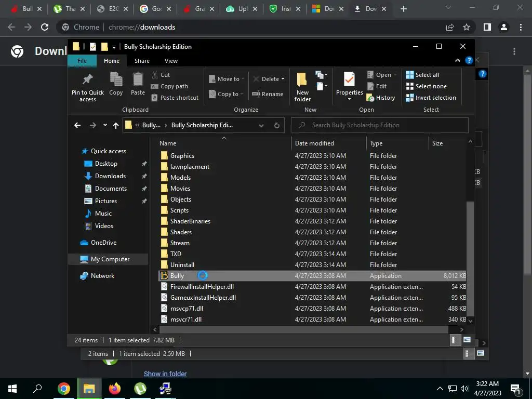Open a new Chrome tab

pyautogui.click(x=403, y=9)
